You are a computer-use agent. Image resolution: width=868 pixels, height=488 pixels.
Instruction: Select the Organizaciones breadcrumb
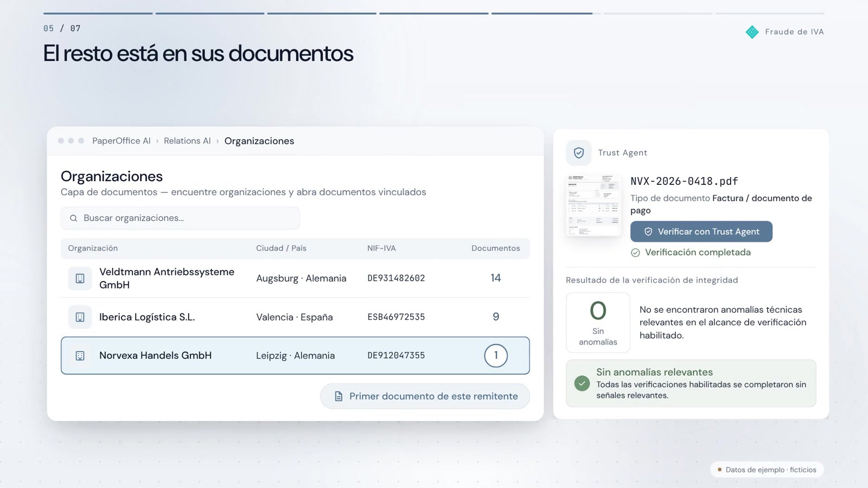pyautogui.click(x=259, y=141)
